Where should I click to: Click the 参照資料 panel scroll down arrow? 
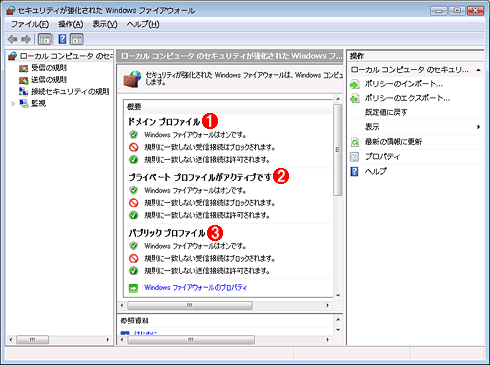[x=338, y=330]
